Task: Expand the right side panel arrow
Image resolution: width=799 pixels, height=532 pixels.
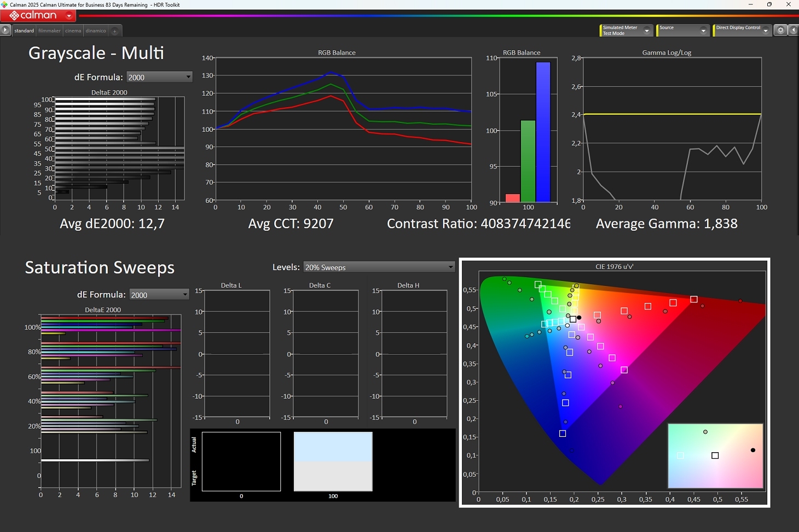Action: [793, 31]
